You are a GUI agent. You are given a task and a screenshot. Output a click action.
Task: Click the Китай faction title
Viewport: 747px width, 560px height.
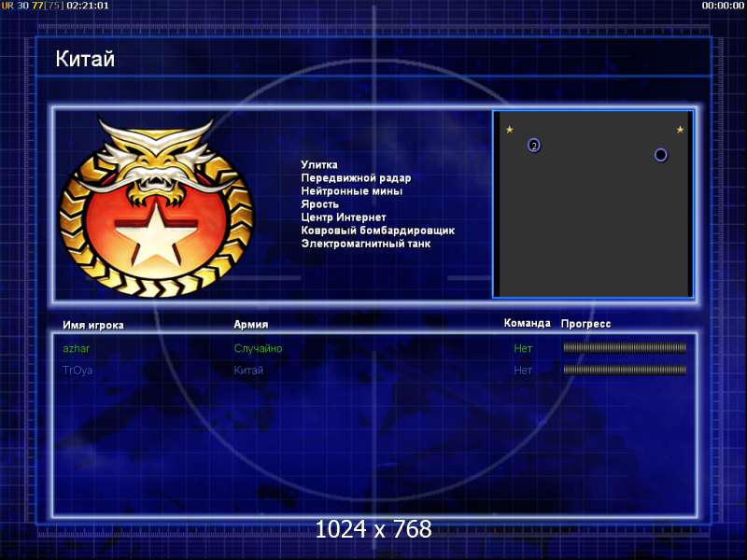[x=85, y=59]
